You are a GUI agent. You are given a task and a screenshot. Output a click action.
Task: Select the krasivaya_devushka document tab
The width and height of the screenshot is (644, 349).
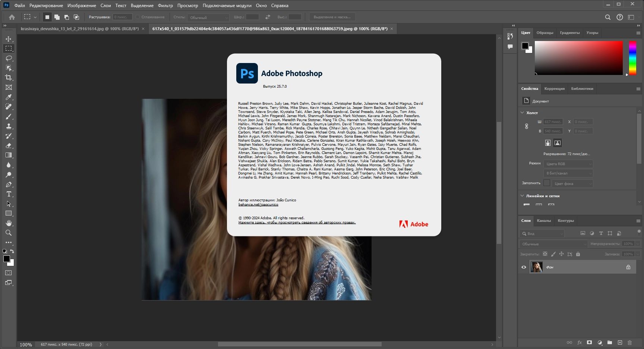pyautogui.click(x=80, y=29)
